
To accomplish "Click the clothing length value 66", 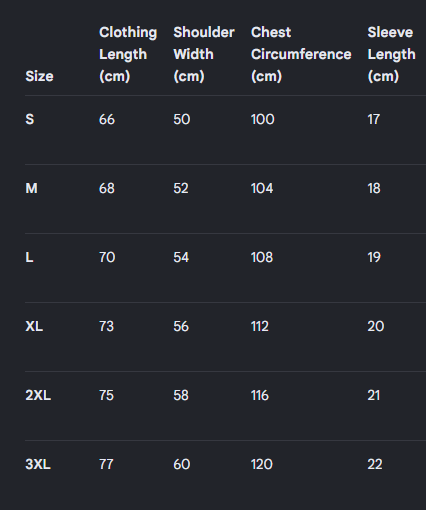I will [107, 119].
